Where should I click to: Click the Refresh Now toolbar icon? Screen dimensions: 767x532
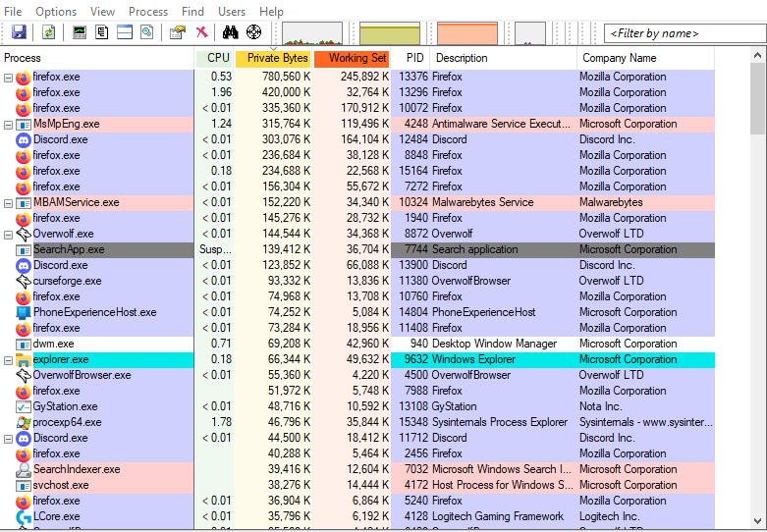(48, 32)
